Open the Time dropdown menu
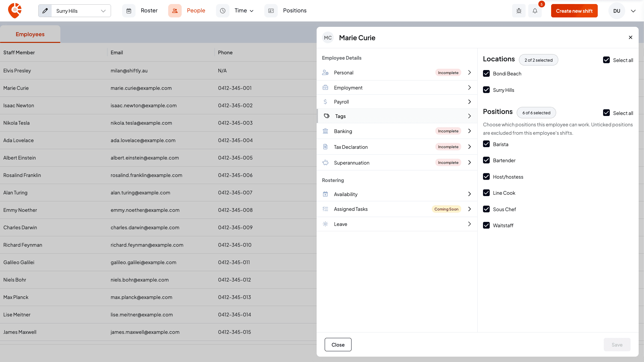This screenshot has height=362, width=644. pos(244,11)
